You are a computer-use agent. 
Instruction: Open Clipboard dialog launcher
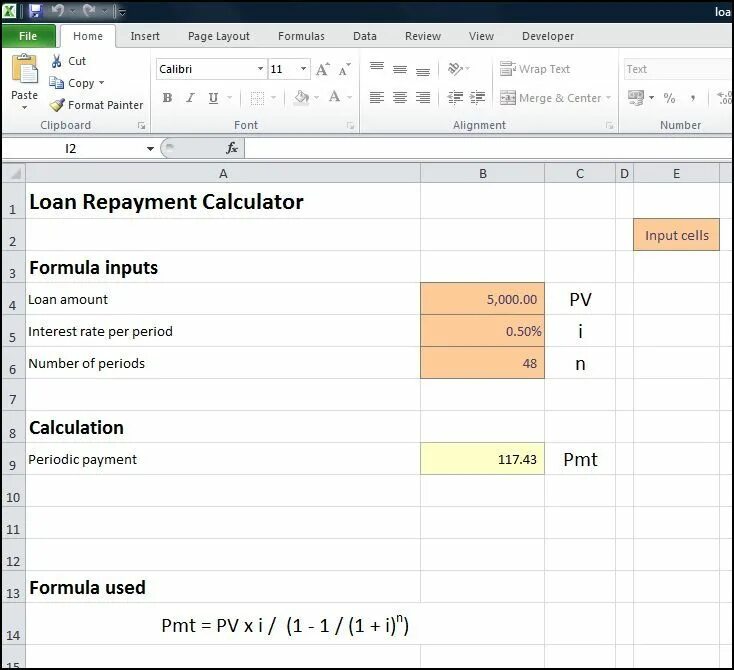click(x=141, y=125)
